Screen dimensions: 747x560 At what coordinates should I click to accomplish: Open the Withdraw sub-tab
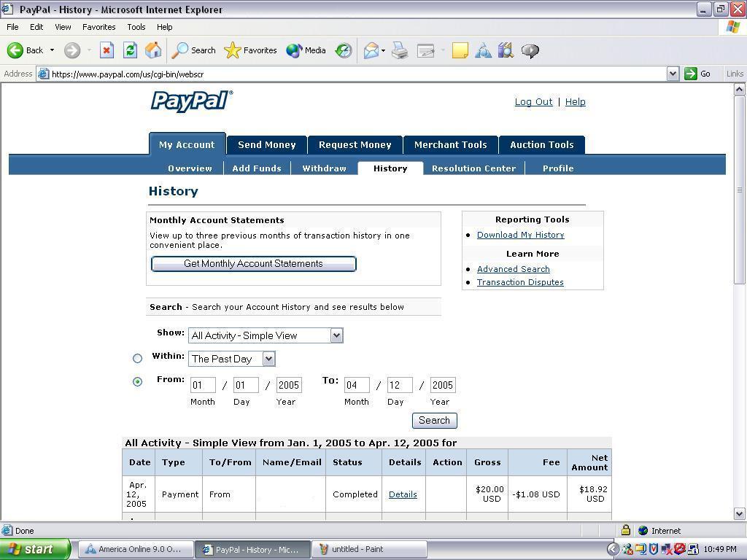324,168
